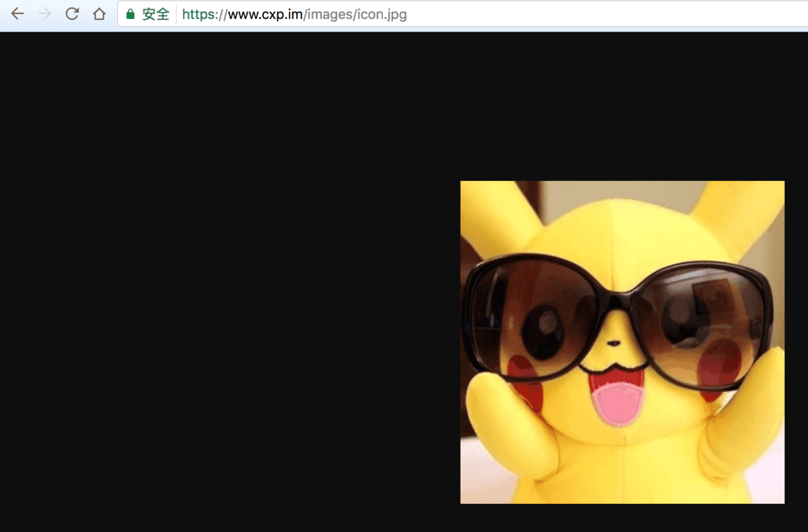Reload the current page
Image resolution: width=808 pixels, height=532 pixels.
point(72,14)
